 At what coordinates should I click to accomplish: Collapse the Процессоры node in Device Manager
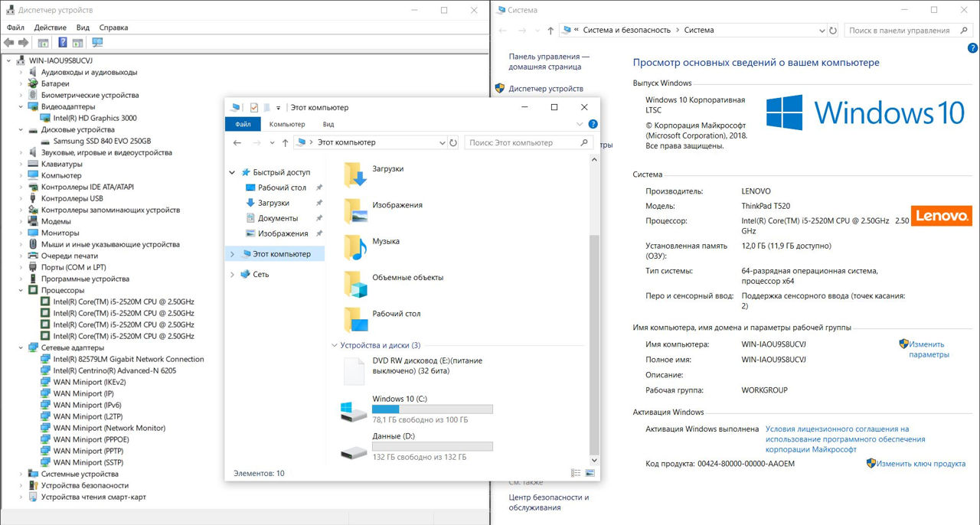pos(21,291)
